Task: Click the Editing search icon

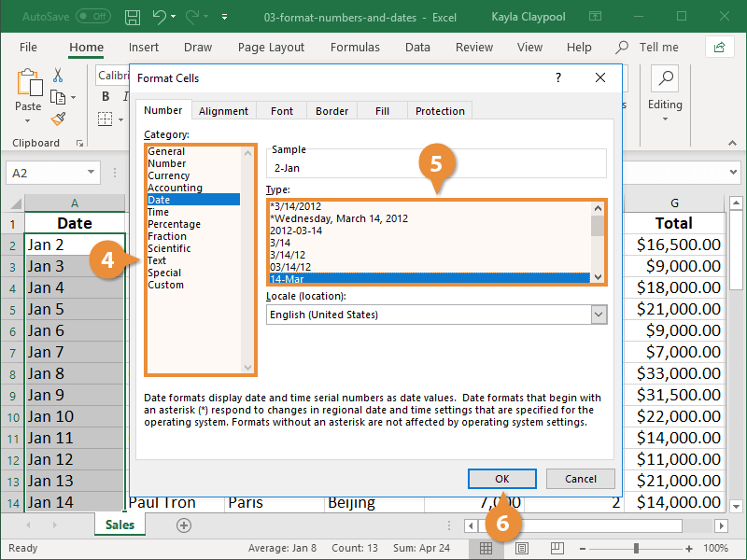Action: pos(665,78)
